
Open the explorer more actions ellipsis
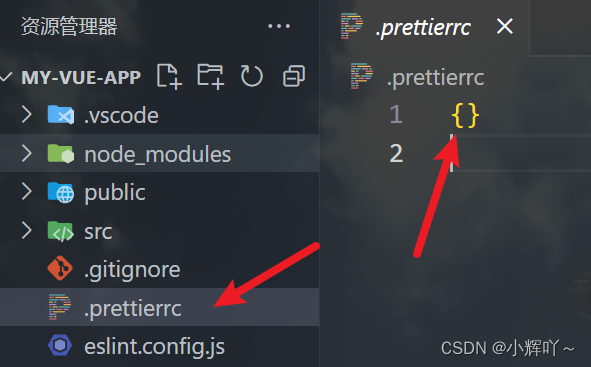click(279, 26)
